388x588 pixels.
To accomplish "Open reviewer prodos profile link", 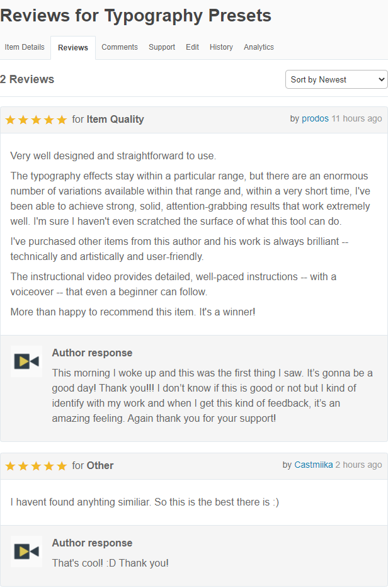I will click(315, 118).
